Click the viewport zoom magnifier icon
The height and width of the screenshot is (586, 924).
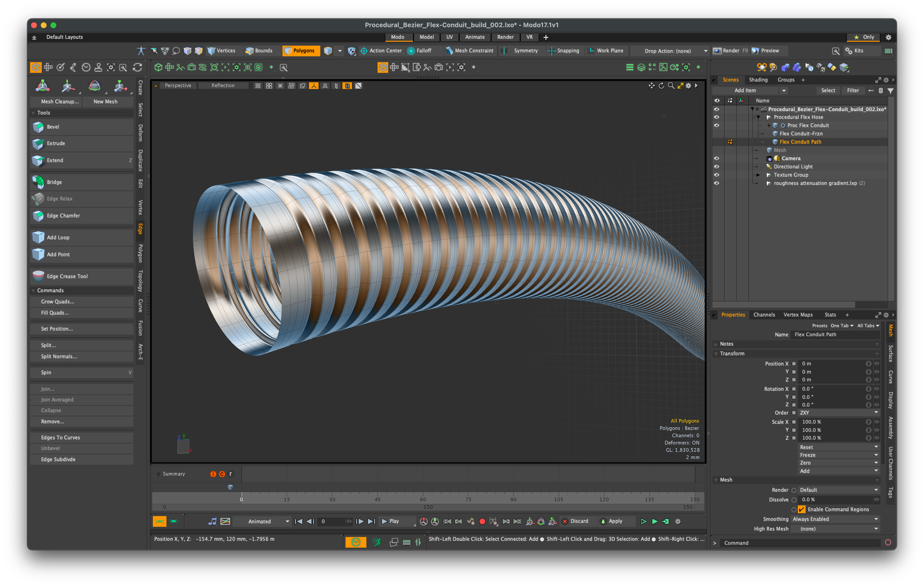tap(671, 86)
